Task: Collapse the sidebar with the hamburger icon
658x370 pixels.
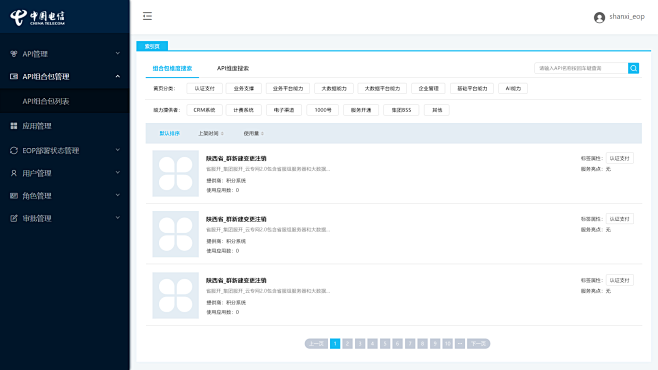Action: click(x=147, y=16)
